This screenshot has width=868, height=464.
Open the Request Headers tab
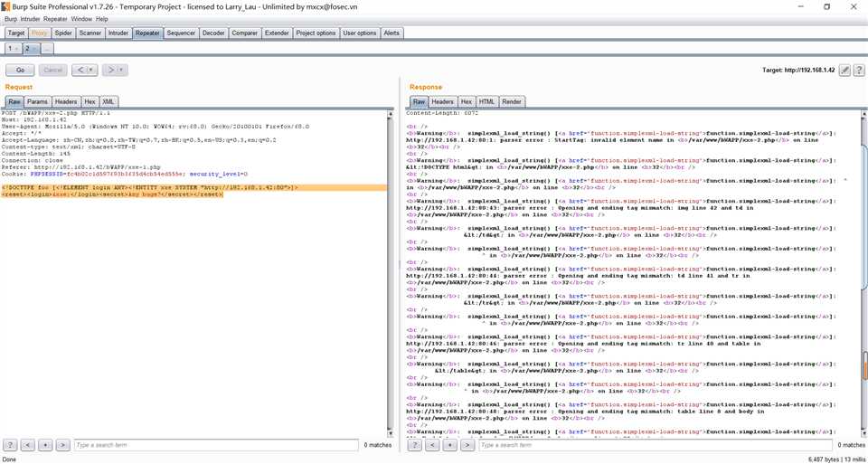66,102
